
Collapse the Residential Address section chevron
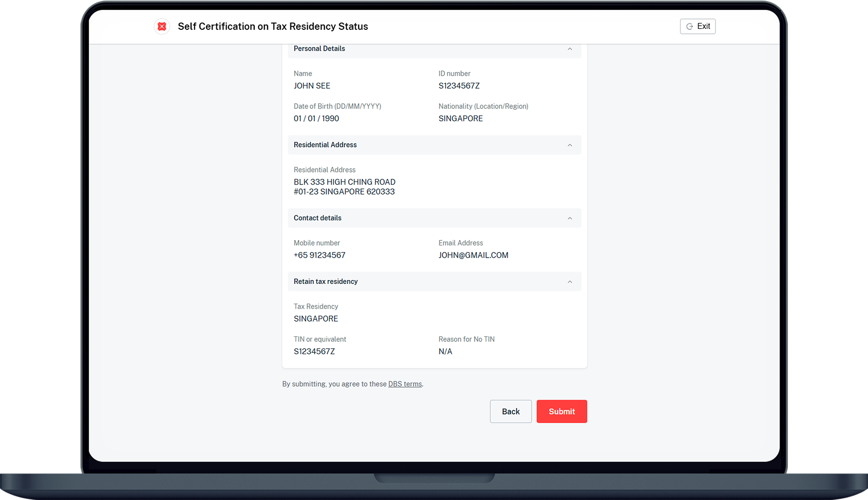(569, 145)
